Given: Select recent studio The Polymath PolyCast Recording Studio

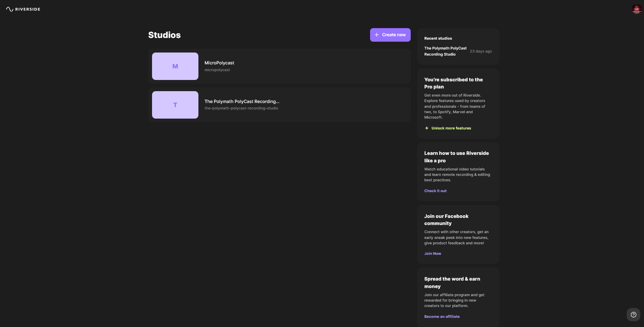Looking at the screenshot, I should pyautogui.click(x=445, y=51).
